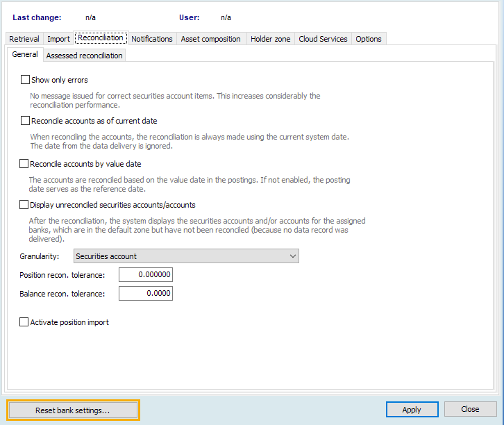Switch to the Retrieval tab
This screenshot has width=504, height=425.
tap(24, 39)
